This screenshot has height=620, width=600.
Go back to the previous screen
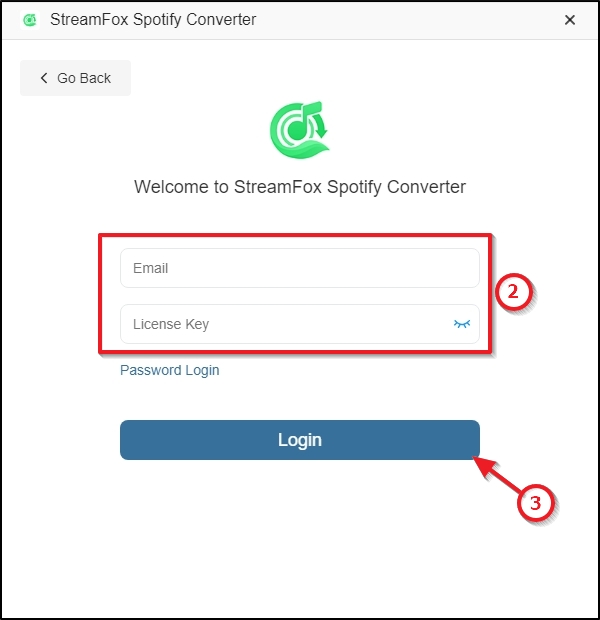point(75,78)
